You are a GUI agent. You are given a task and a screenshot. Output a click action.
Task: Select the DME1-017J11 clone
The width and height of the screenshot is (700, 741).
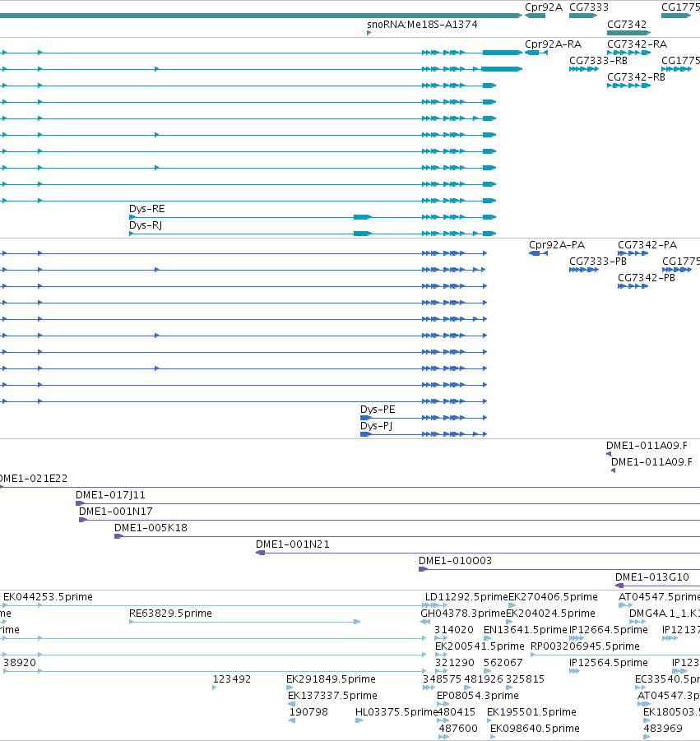click(x=387, y=503)
